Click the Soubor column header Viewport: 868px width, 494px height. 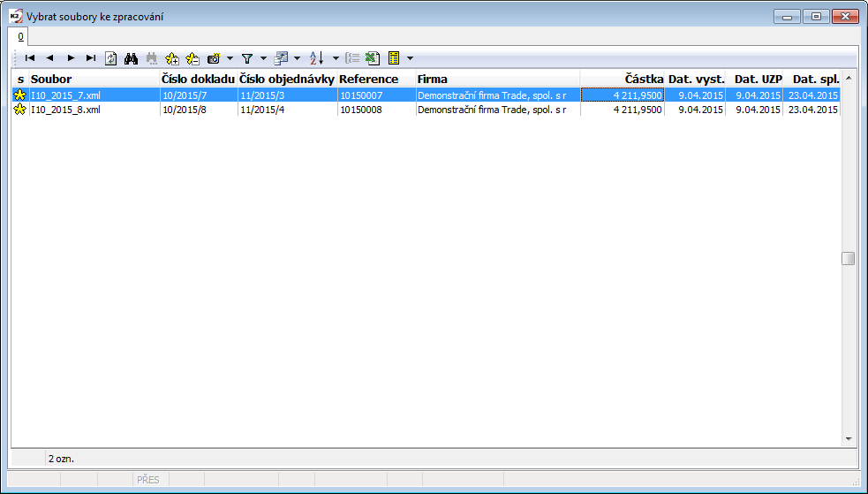tap(94, 80)
